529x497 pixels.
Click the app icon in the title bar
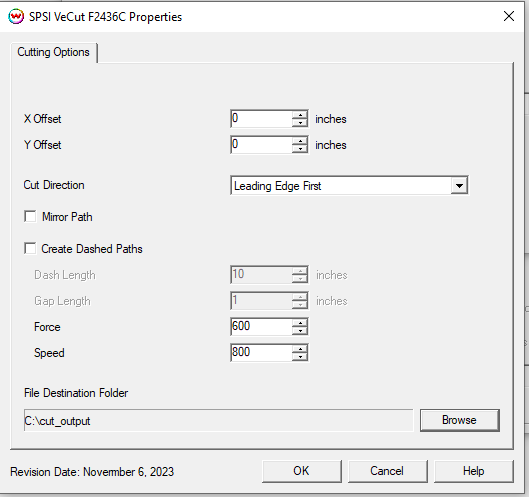click(16, 17)
